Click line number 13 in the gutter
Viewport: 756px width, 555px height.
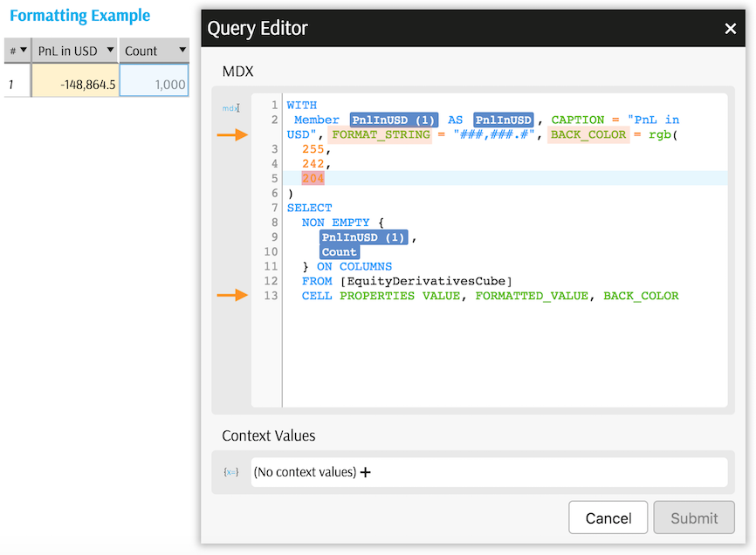pos(271,296)
